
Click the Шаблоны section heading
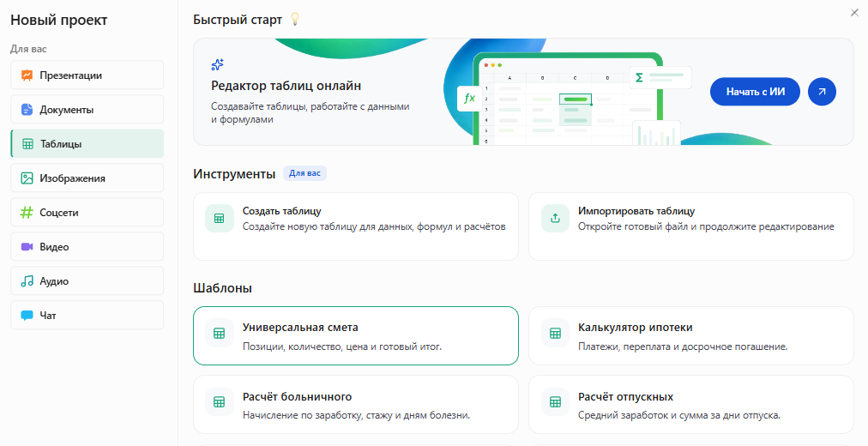222,287
